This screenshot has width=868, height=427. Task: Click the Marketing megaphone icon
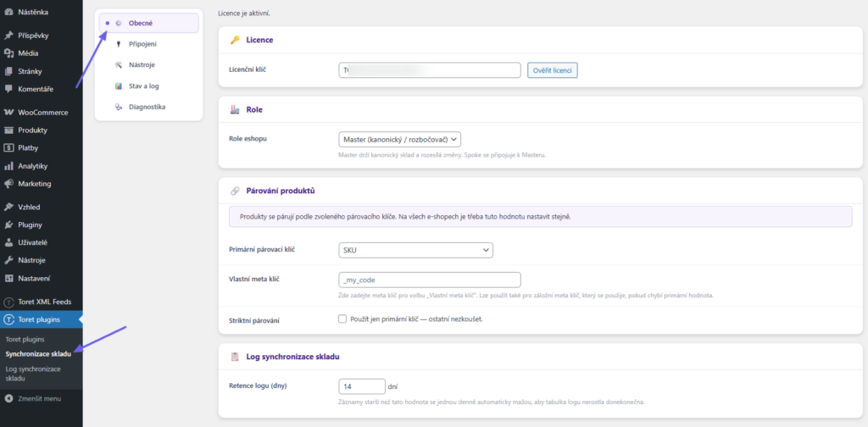click(x=8, y=184)
